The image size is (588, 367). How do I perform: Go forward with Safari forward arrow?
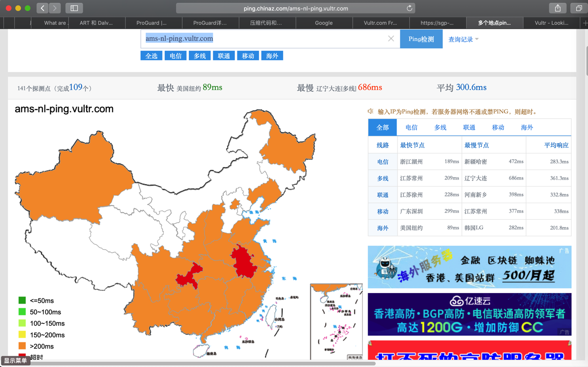[55, 8]
